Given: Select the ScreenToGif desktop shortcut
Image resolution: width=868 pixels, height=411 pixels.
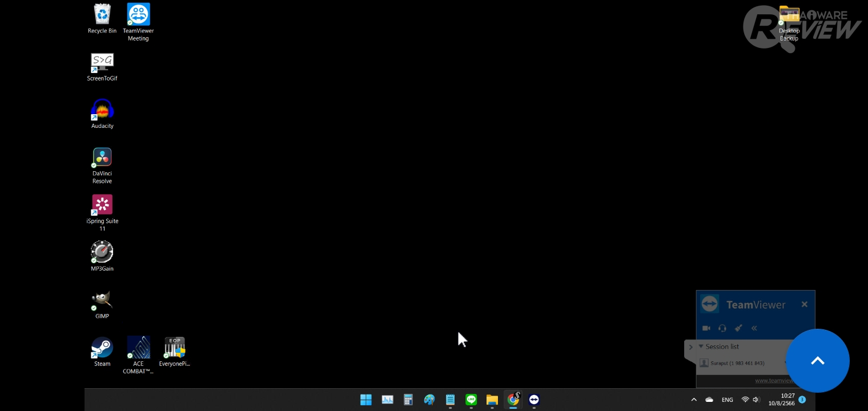Looking at the screenshot, I should tap(102, 67).
